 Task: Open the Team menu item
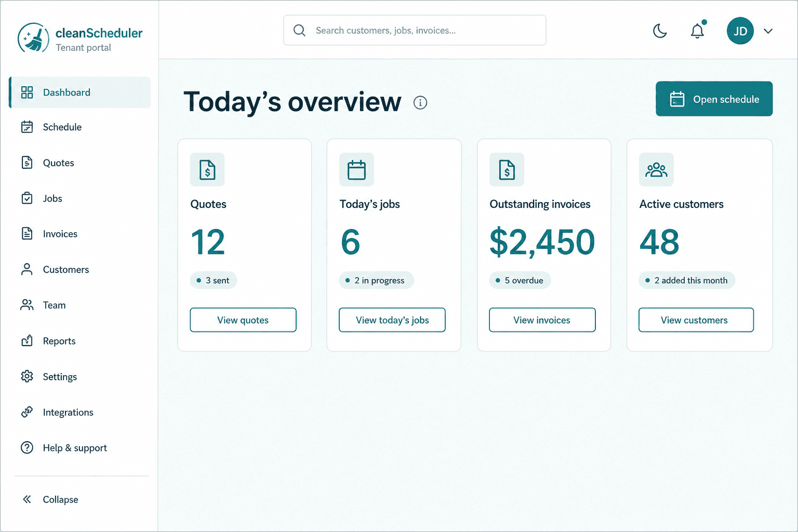pyautogui.click(x=80, y=305)
